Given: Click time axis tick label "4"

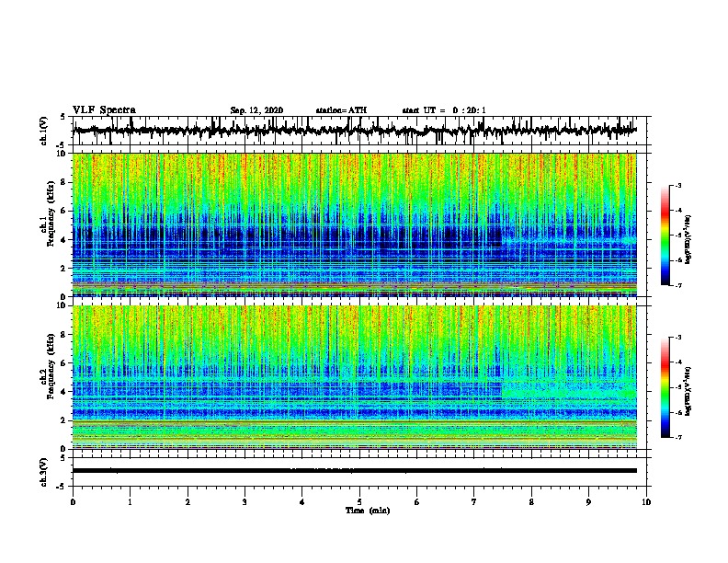Looking at the screenshot, I should [302, 502].
